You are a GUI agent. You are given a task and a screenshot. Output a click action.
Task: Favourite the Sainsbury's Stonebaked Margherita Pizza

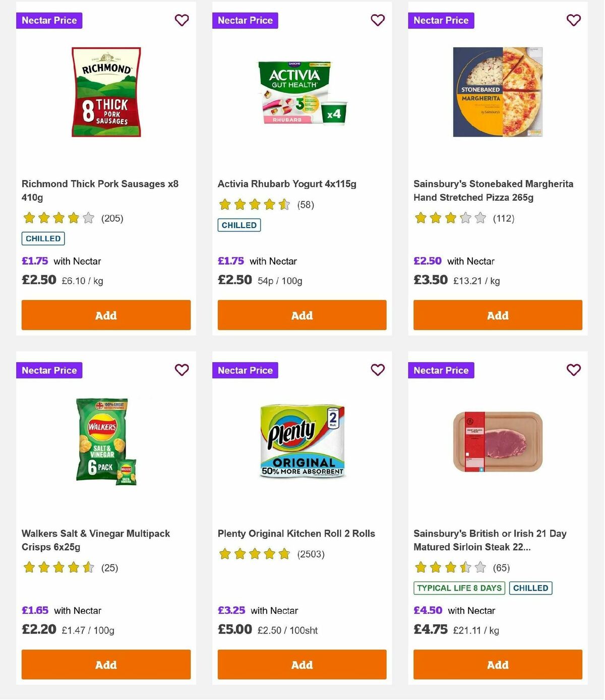coord(573,20)
